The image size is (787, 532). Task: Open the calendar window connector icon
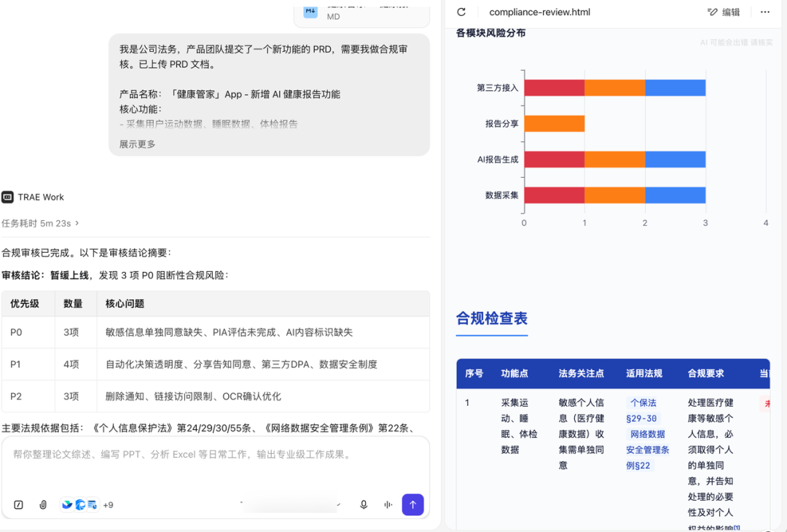coord(93,505)
